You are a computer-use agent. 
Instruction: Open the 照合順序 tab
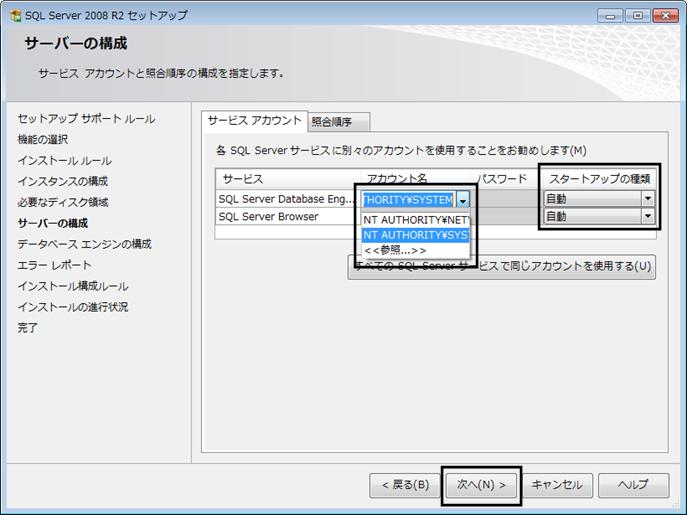coord(339,122)
